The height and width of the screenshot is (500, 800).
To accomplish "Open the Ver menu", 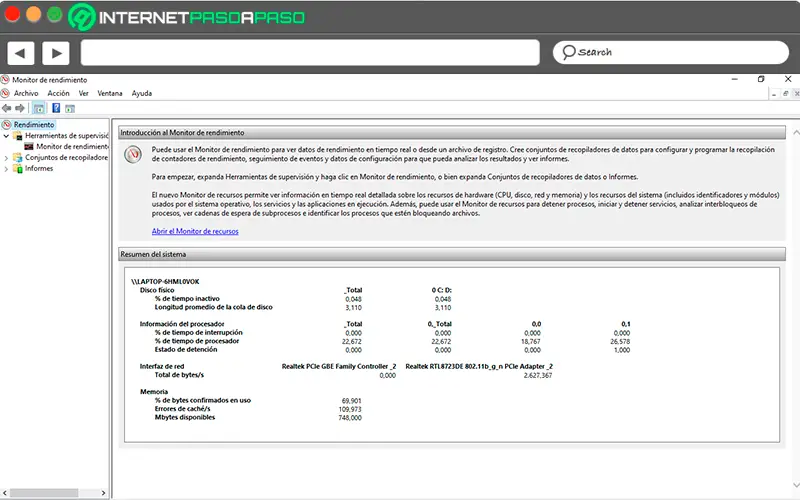I will point(84,93).
